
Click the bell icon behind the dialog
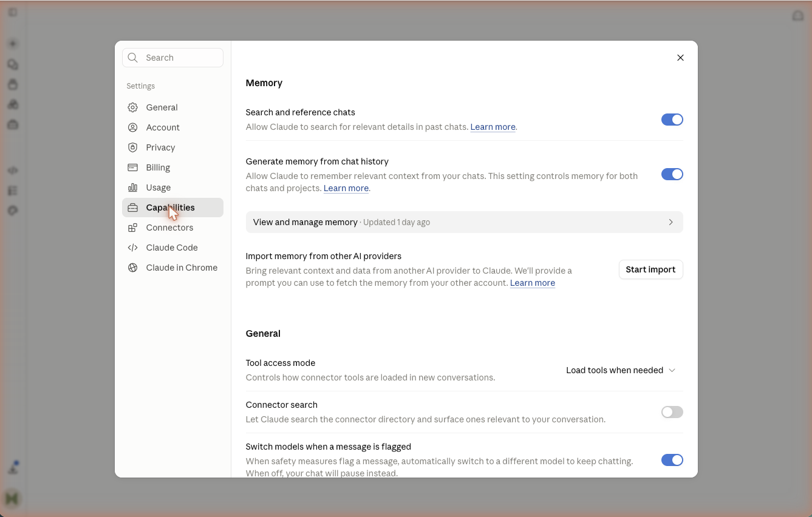[798, 16]
